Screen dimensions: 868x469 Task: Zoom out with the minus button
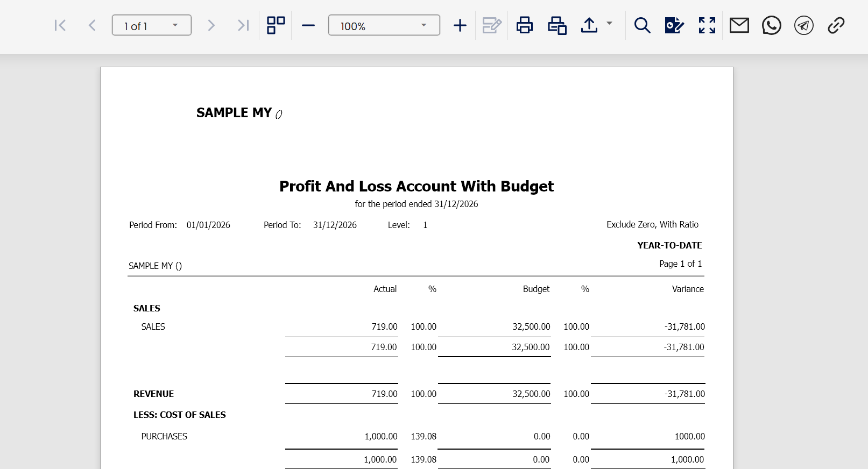(x=308, y=25)
